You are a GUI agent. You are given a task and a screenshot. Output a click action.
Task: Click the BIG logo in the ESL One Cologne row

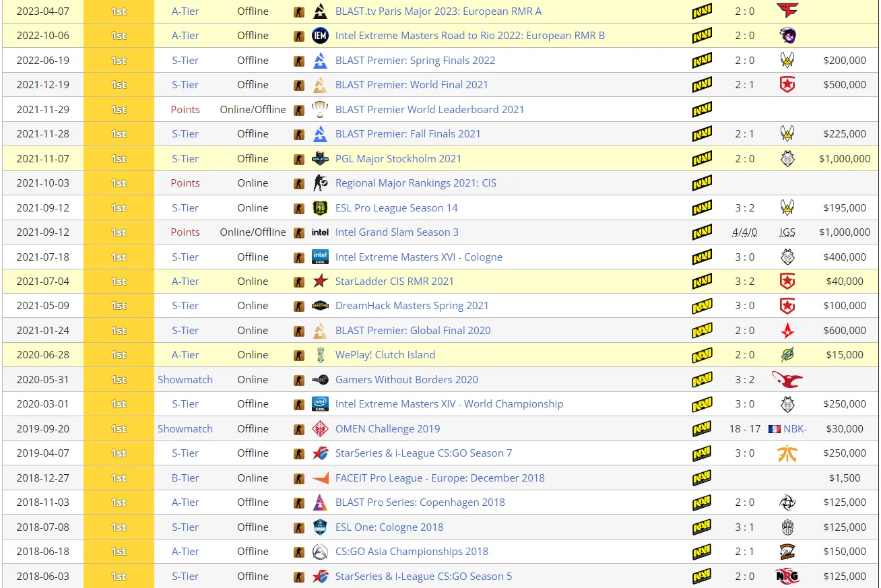tap(787, 527)
